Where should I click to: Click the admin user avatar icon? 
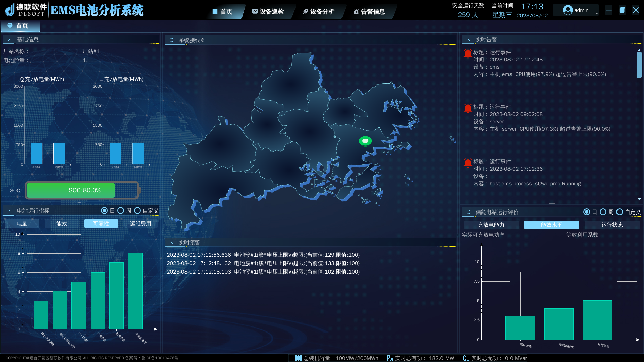tap(568, 10)
